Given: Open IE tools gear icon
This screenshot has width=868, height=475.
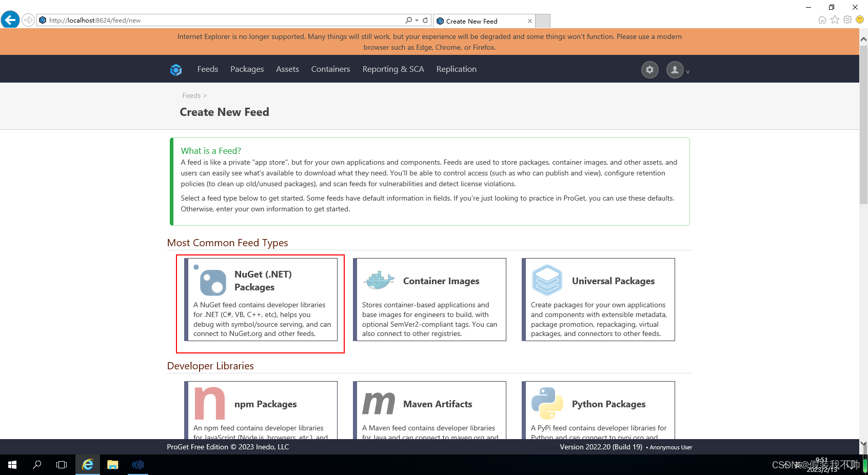Looking at the screenshot, I should tap(847, 19).
